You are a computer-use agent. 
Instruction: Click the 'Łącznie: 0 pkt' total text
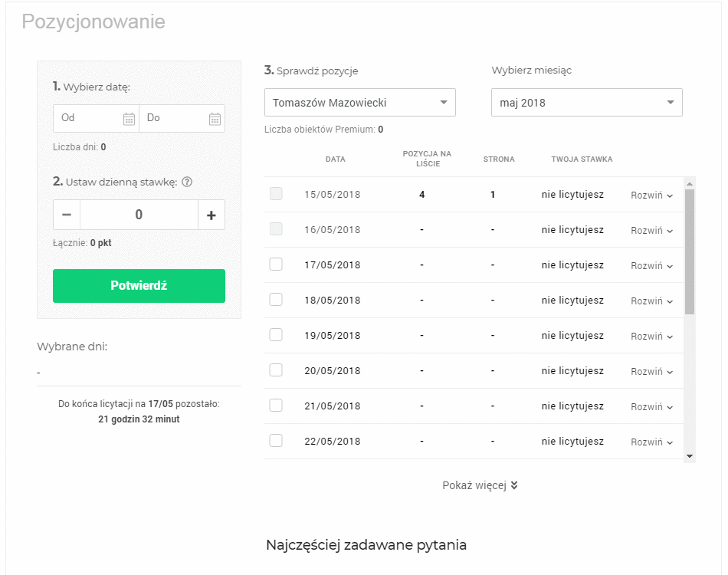[82, 243]
